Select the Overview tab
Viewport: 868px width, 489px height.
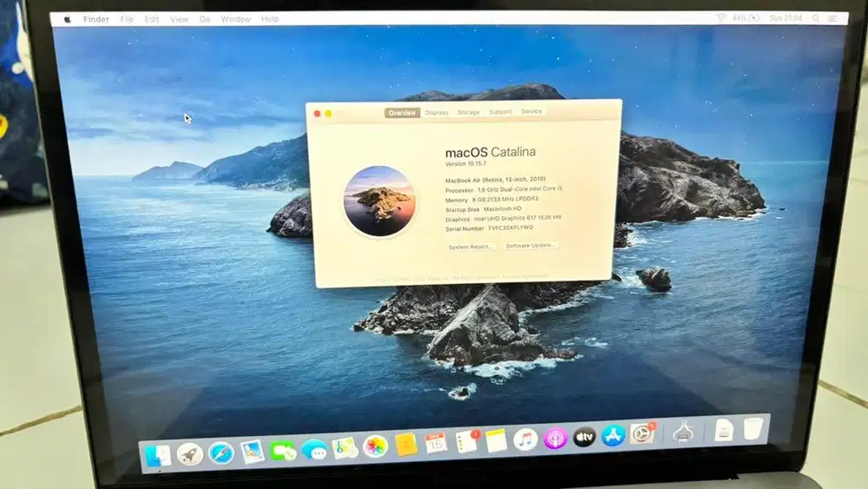[402, 113]
